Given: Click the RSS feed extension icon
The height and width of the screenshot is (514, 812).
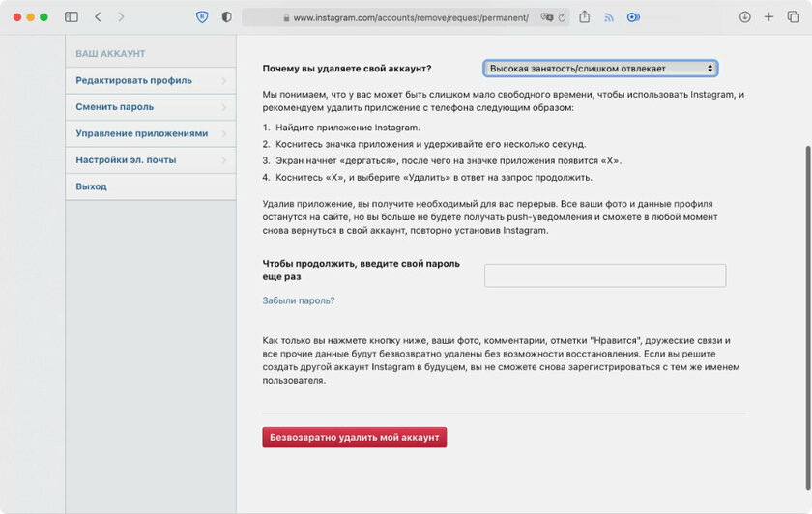Looking at the screenshot, I should click(x=609, y=17).
